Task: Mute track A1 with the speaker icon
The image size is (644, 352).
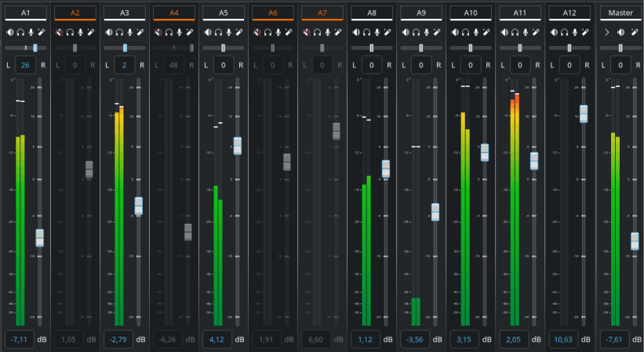Action: point(10,32)
